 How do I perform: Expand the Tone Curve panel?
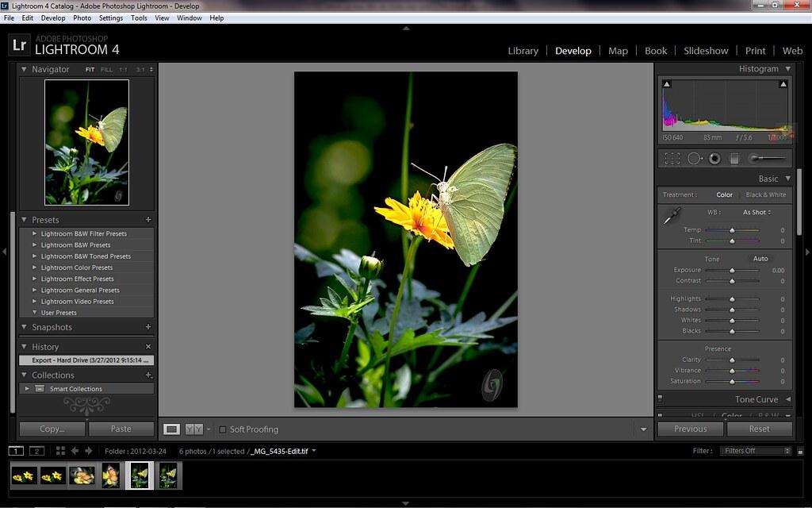pos(787,399)
